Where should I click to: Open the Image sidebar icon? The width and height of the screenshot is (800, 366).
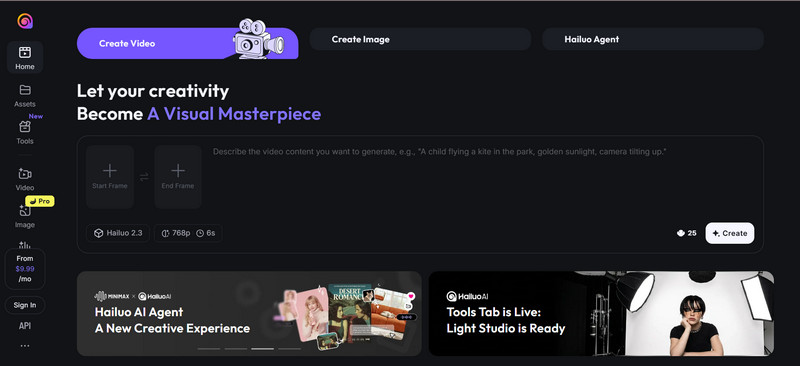click(25, 211)
